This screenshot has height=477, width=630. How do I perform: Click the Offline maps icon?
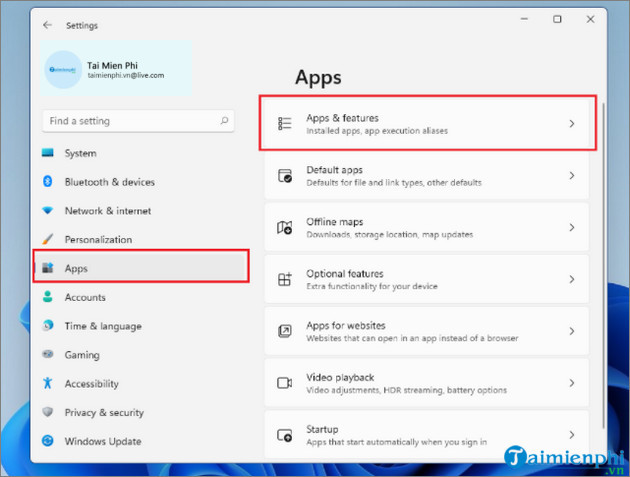click(x=284, y=227)
